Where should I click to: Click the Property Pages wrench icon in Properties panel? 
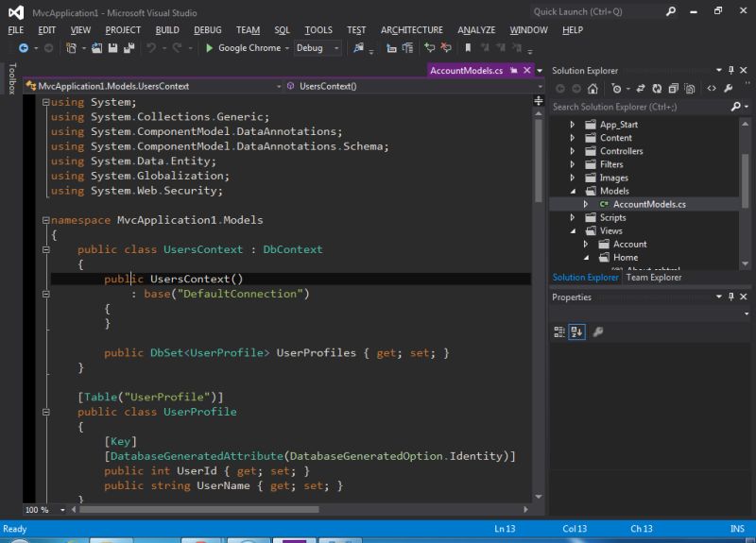(598, 331)
